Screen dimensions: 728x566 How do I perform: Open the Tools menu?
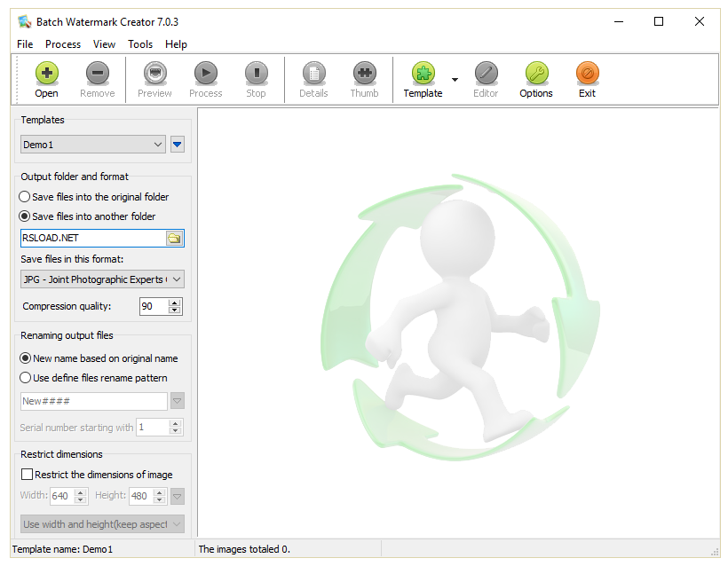(x=139, y=43)
